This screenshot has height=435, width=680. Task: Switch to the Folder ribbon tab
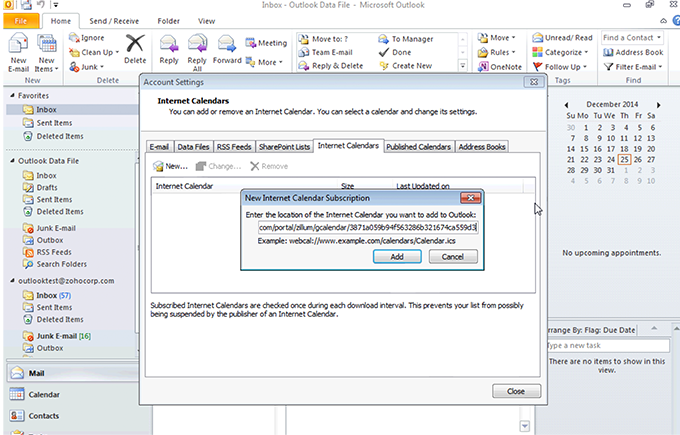[x=169, y=21]
